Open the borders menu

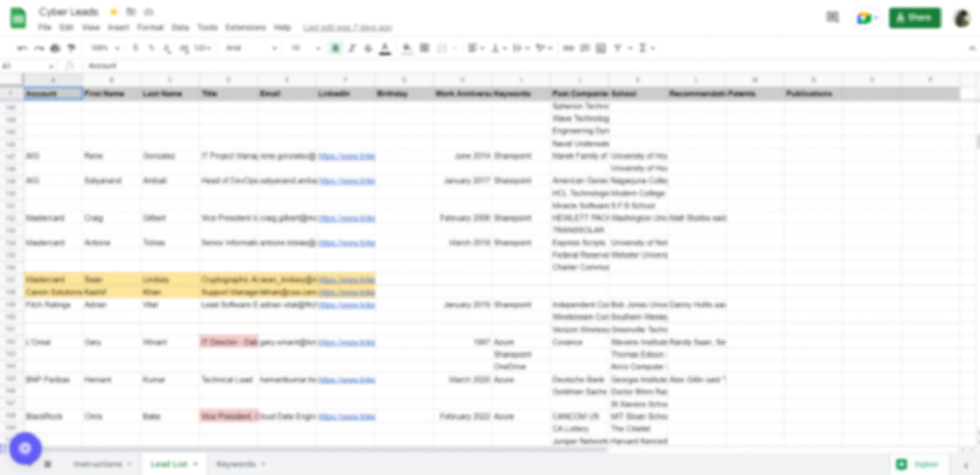424,48
